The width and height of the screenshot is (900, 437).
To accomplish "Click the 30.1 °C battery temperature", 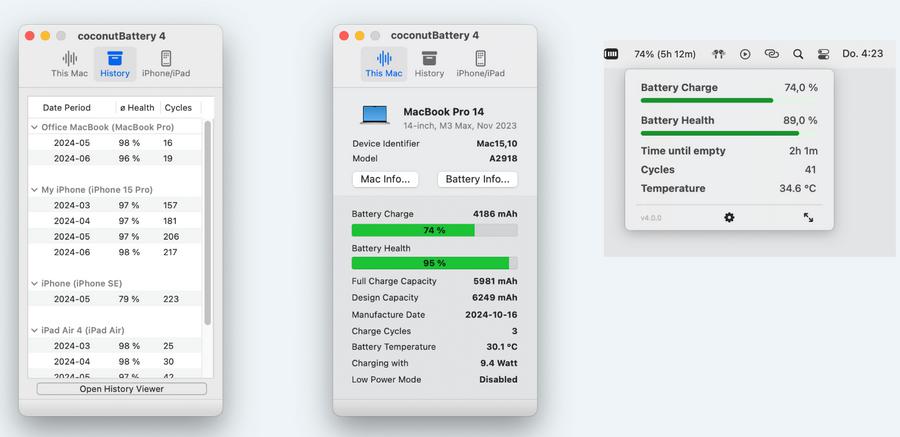I will pyautogui.click(x=502, y=347).
